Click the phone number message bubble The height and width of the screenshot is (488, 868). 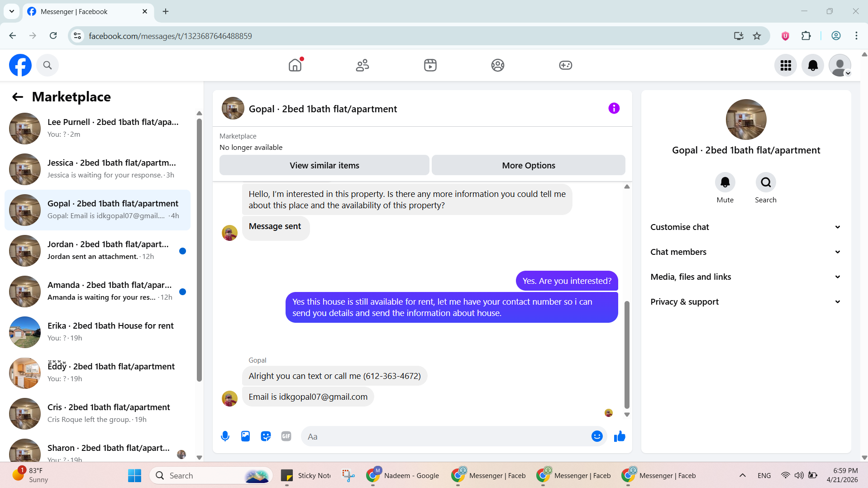pyautogui.click(x=334, y=376)
